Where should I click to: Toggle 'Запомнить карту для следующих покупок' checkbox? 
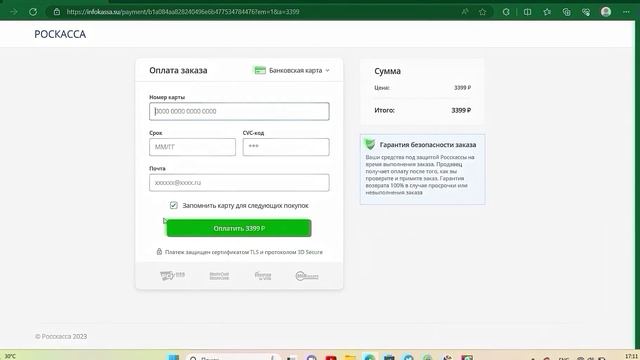point(173,205)
